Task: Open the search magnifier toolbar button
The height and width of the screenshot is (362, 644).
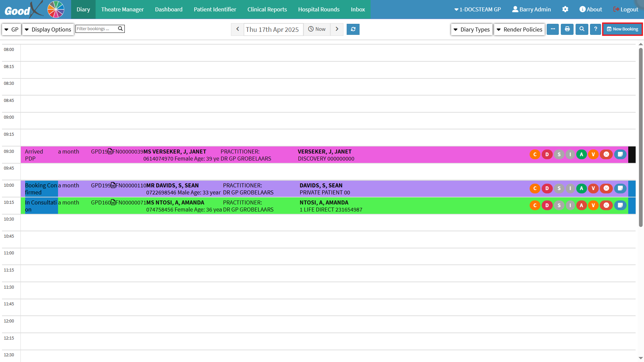Action: click(582, 29)
